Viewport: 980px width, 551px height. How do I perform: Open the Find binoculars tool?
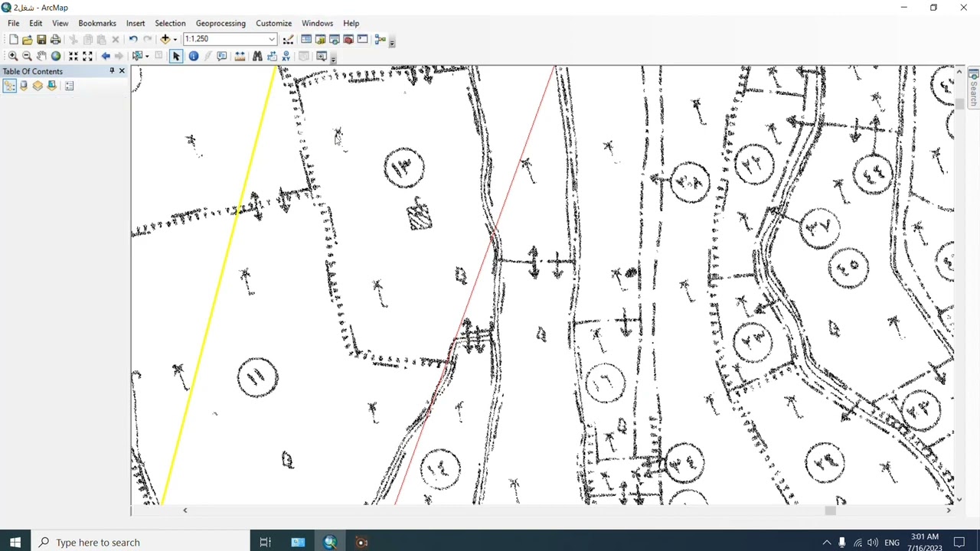[257, 56]
